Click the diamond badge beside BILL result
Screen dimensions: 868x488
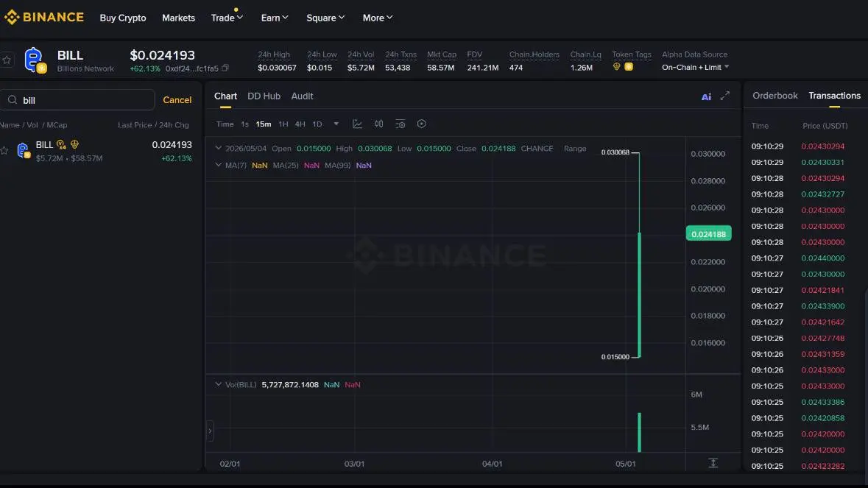tap(75, 145)
